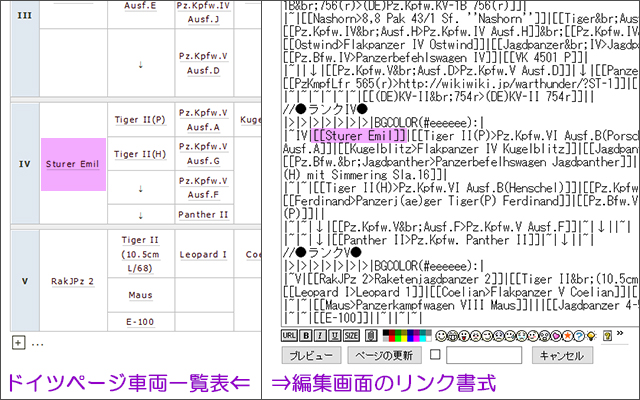This screenshot has height=400, width=640.
Task: Pick the black color swatch
Action: [x=386, y=332]
